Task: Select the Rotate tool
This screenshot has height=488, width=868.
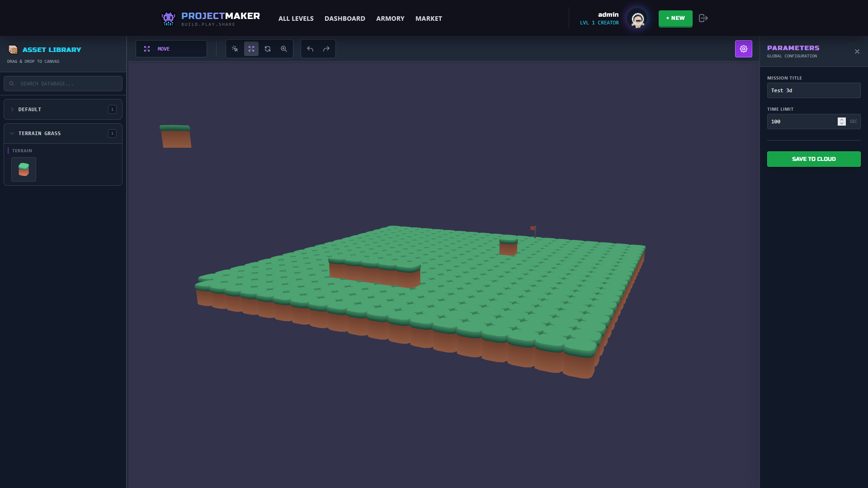Action: (268, 49)
